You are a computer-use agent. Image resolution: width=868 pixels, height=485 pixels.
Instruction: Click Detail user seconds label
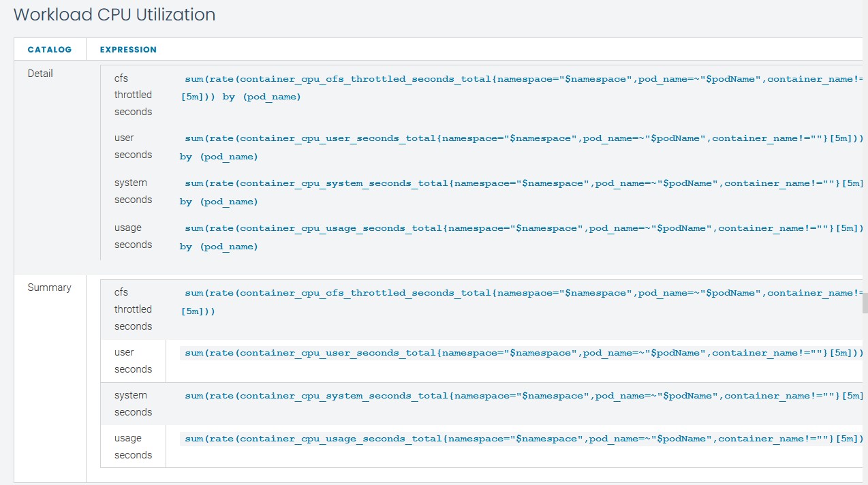pos(133,146)
